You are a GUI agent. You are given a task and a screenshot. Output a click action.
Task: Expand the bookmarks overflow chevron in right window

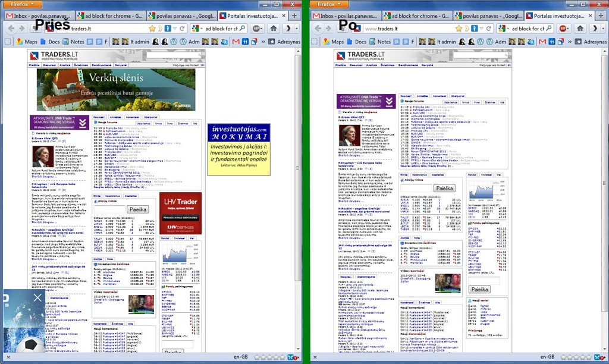coord(570,42)
